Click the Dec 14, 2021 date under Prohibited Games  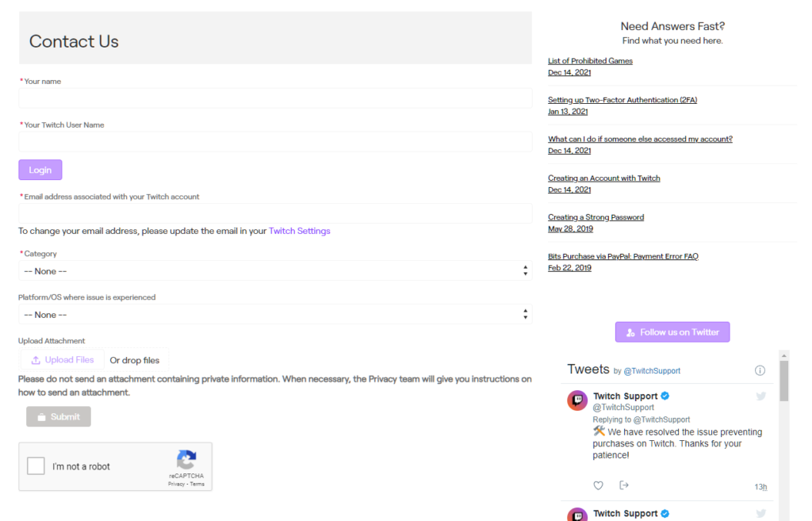[x=569, y=72]
